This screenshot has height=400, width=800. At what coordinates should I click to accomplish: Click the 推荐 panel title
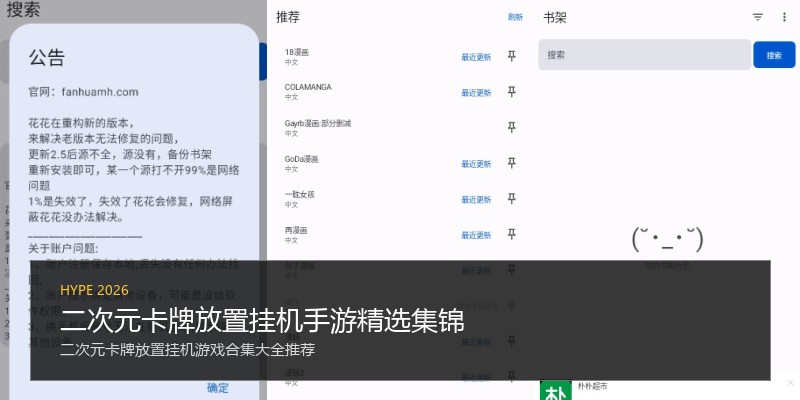288,17
